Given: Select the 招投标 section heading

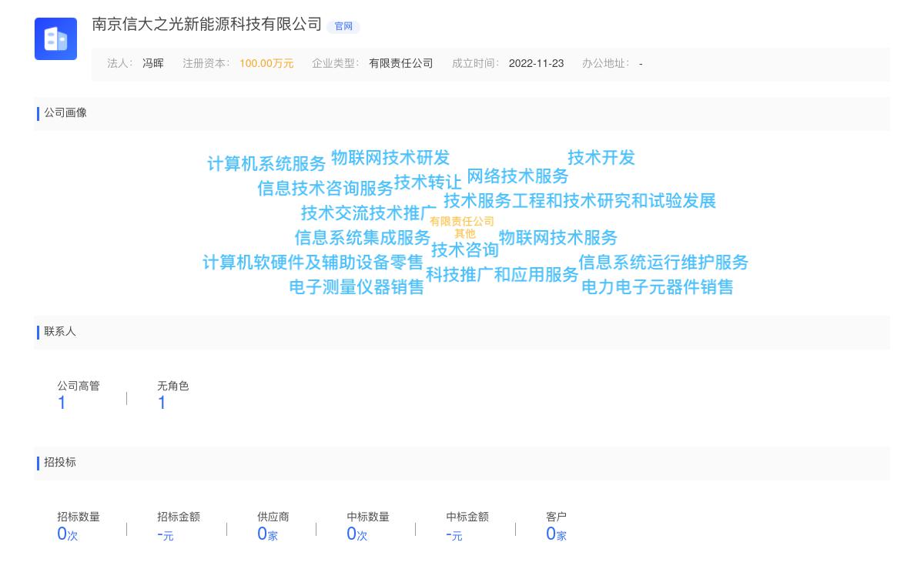Looking at the screenshot, I should tap(60, 463).
